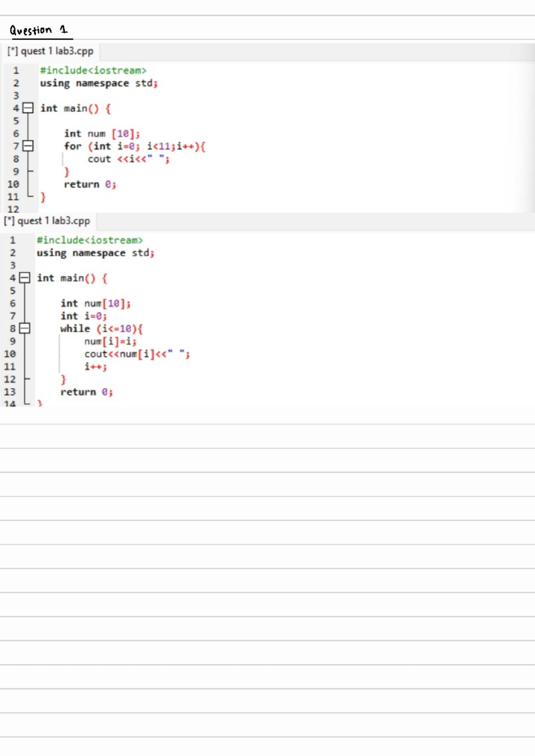The image size is (535, 756).
Task: Place cursor on 'int num [10];' in top editor
Action: 102,134
